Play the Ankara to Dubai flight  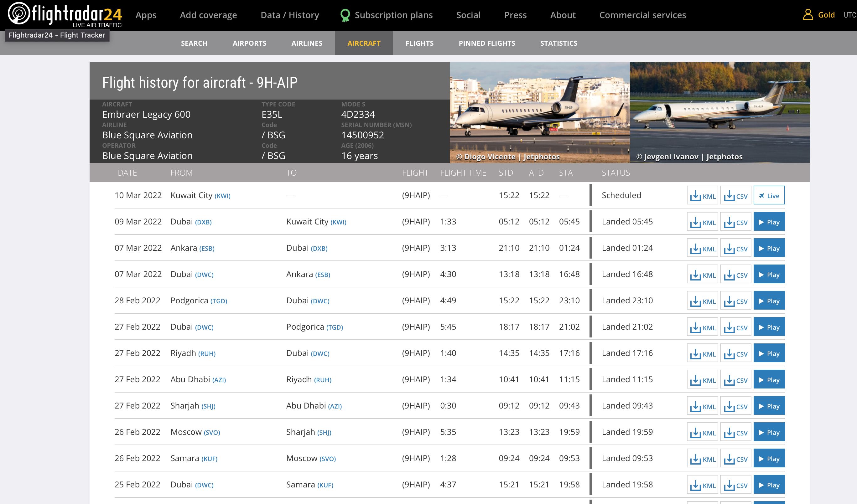tap(769, 249)
